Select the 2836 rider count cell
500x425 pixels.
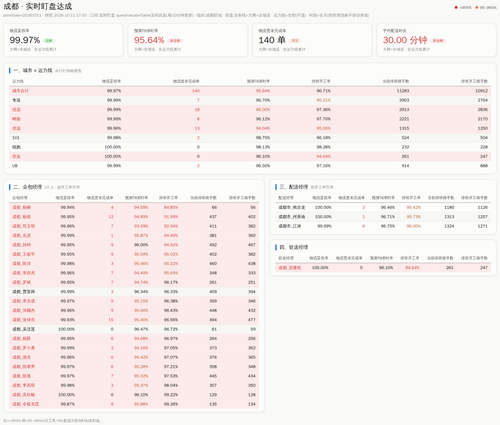coord(483,109)
